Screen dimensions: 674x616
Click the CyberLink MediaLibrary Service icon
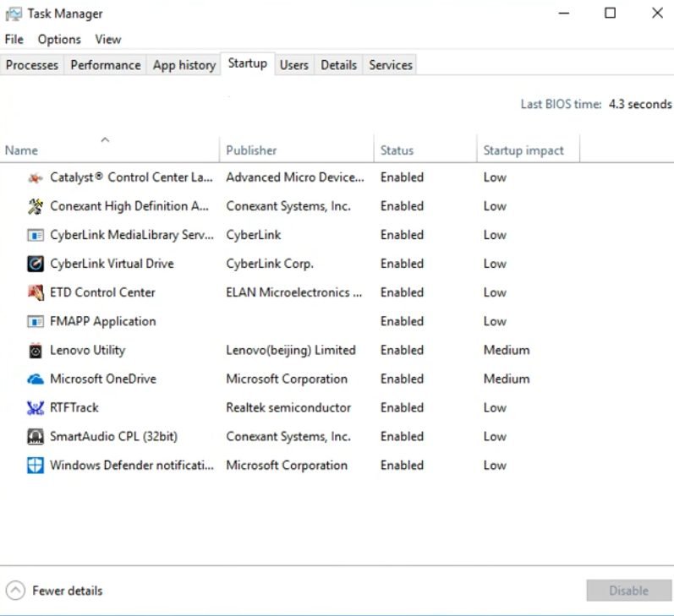click(x=36, y=235)
